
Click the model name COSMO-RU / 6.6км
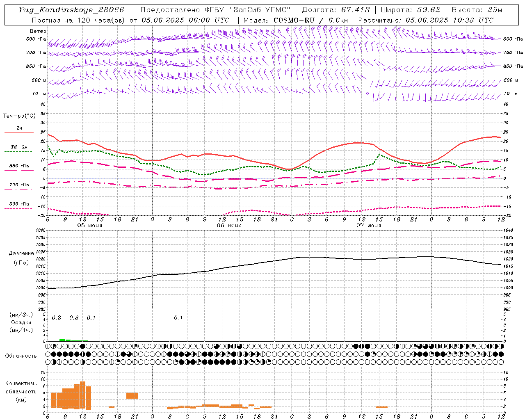tap(311, 20)
